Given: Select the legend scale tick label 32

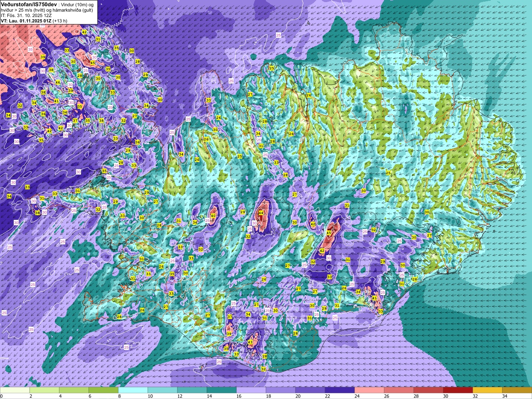Looking at the screenshot, I should click(475, 396).
